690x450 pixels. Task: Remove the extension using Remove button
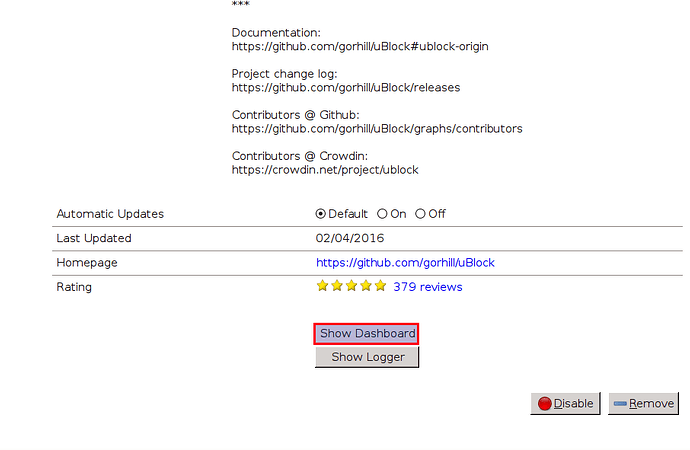coord(643,404)
